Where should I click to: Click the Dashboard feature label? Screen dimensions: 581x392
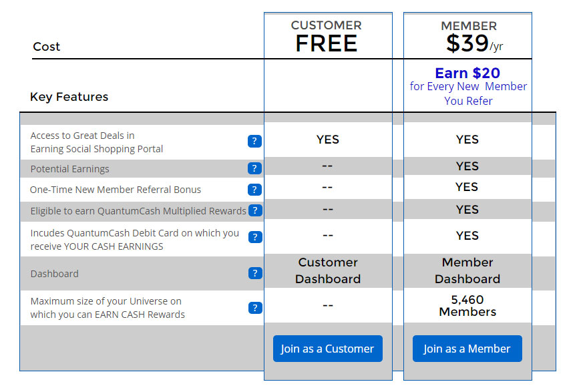click(55, 274)
